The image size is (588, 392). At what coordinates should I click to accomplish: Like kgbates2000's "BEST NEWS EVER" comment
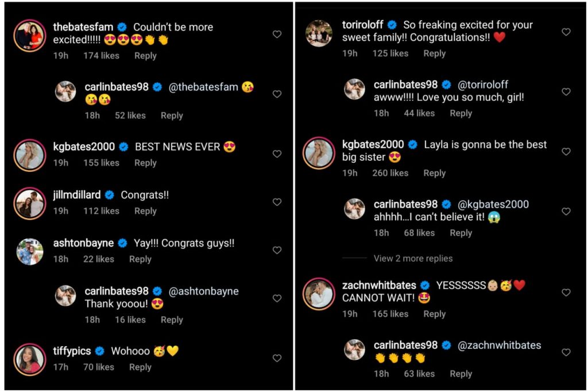coord(277,154)
